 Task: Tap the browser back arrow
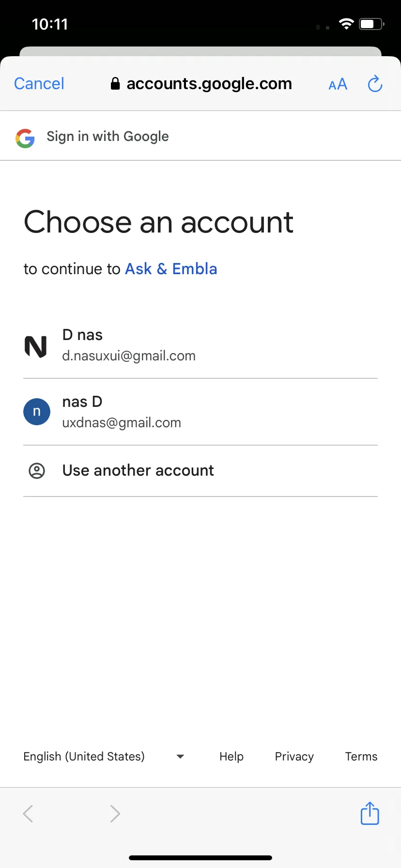(x=28, y=813)
